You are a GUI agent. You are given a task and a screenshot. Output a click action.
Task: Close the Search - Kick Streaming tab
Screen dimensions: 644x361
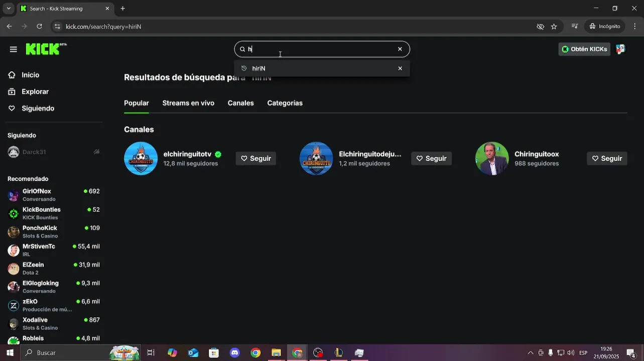(107, 9)
